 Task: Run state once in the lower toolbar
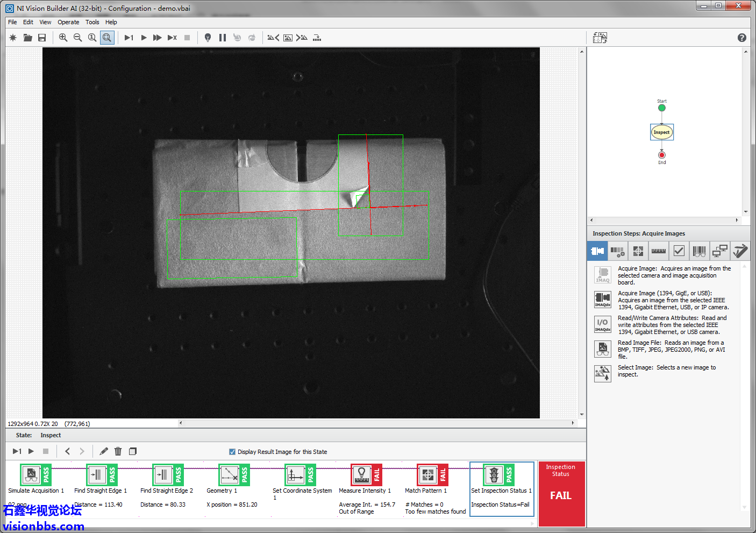tap(17, 451)
